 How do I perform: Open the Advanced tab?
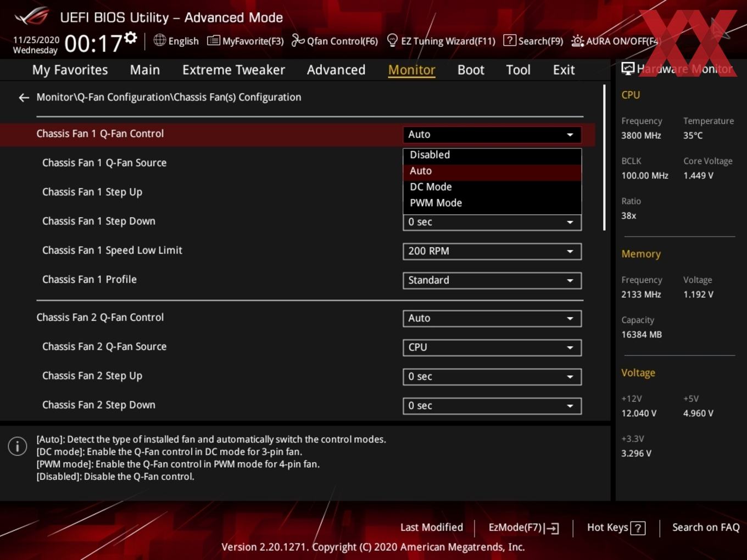click(x=336, y=70)
